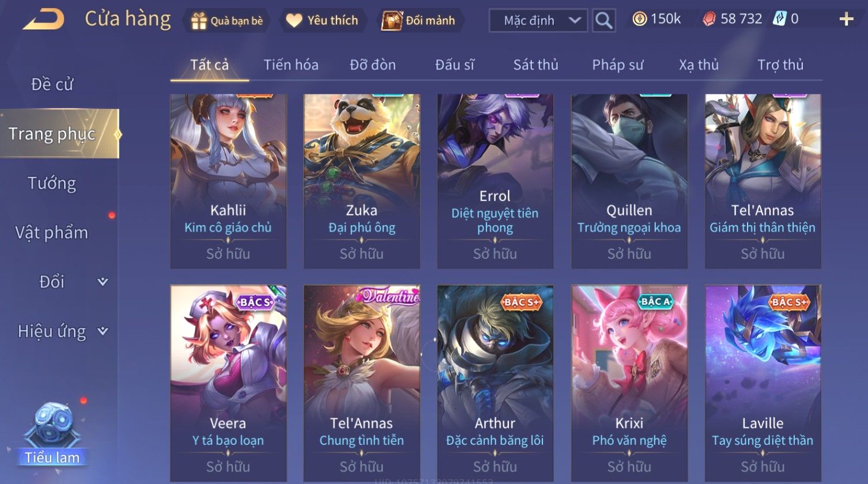This screenshot has width=868, height=484.
Task: Click the back arrow icon
Action: pos(44,19)
